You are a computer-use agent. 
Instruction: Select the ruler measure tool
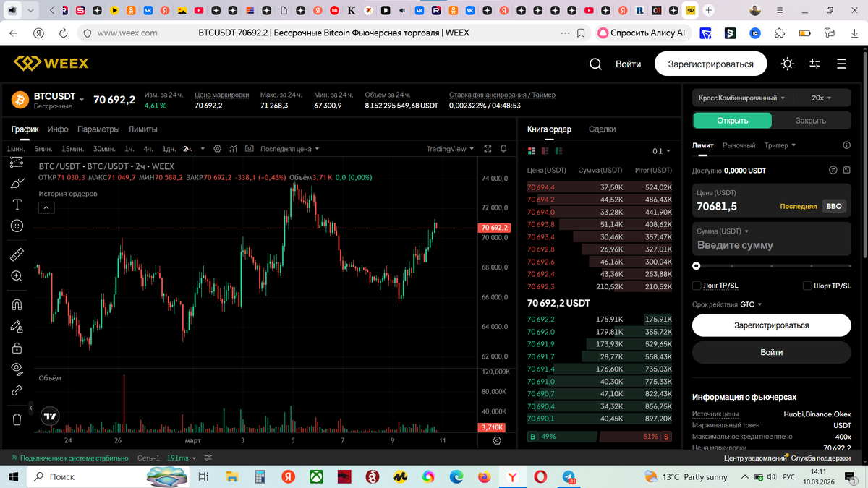click(x=17, y=254)
